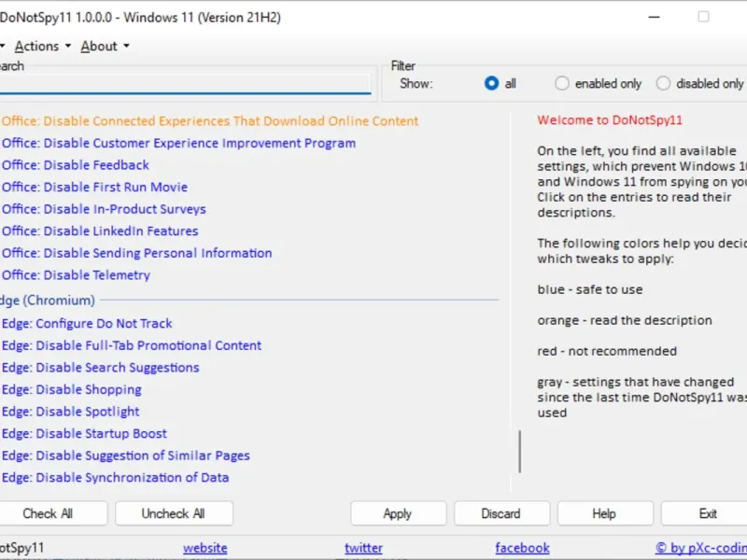This screenshot has height=560, width=747.
Task: Select Edge: Disable Spotlight entry
Action: click(x=71, y=412)
